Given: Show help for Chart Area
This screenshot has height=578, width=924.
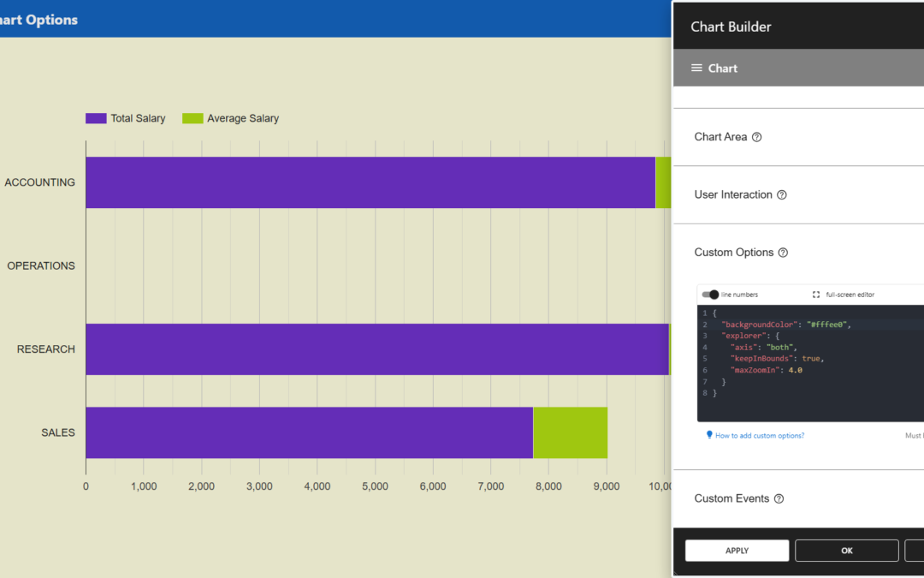Looking at the screenshot, I should tap(757, 137).
